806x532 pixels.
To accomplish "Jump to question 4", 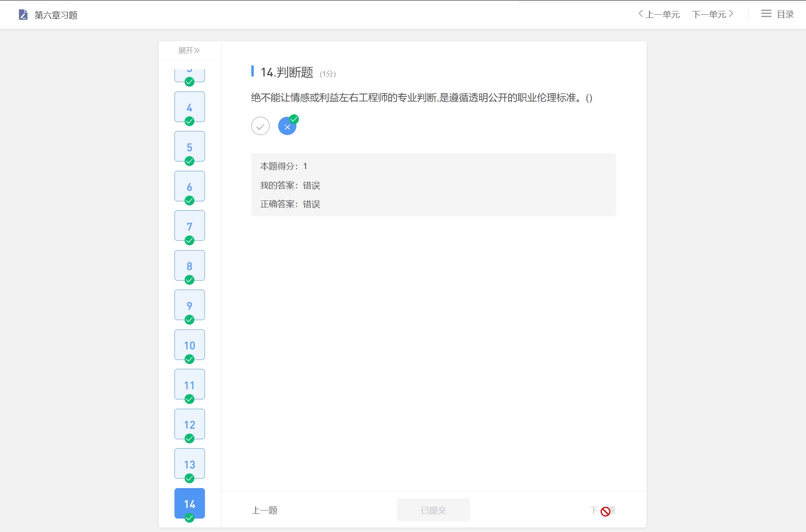I will [190, 107].
